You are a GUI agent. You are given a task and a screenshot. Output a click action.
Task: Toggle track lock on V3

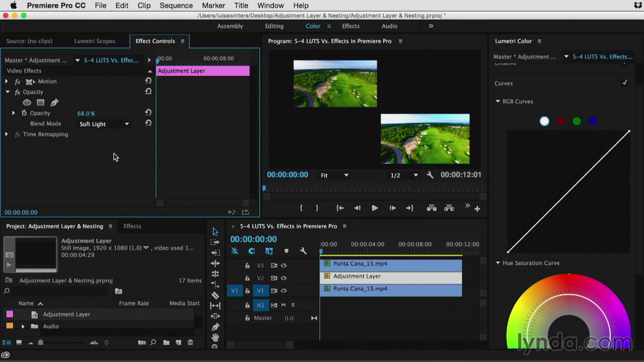point(247,265)
